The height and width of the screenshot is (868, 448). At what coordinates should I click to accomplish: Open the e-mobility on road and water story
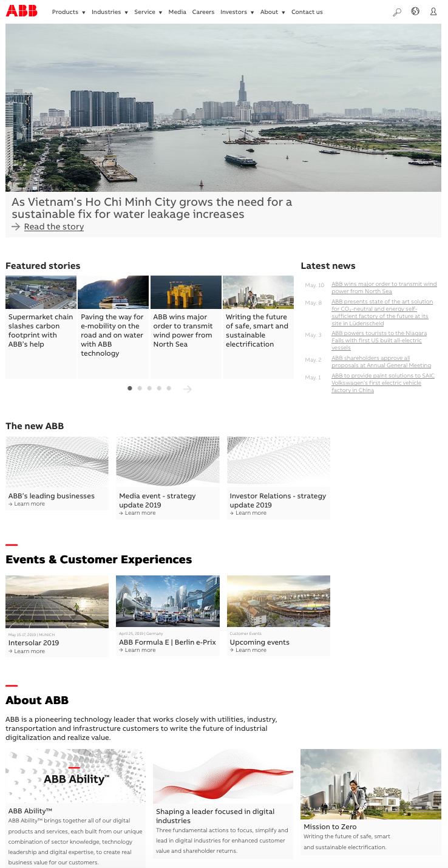[113, 327]
